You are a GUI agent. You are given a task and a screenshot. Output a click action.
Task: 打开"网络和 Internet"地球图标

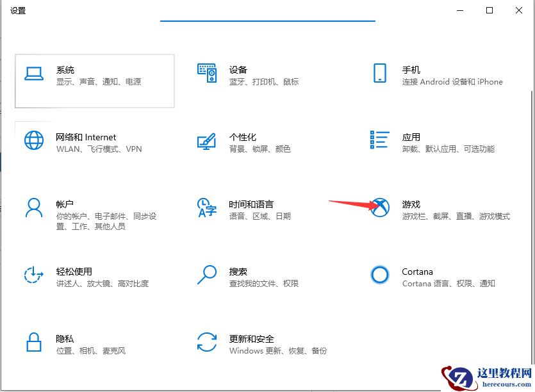point(33,142)
